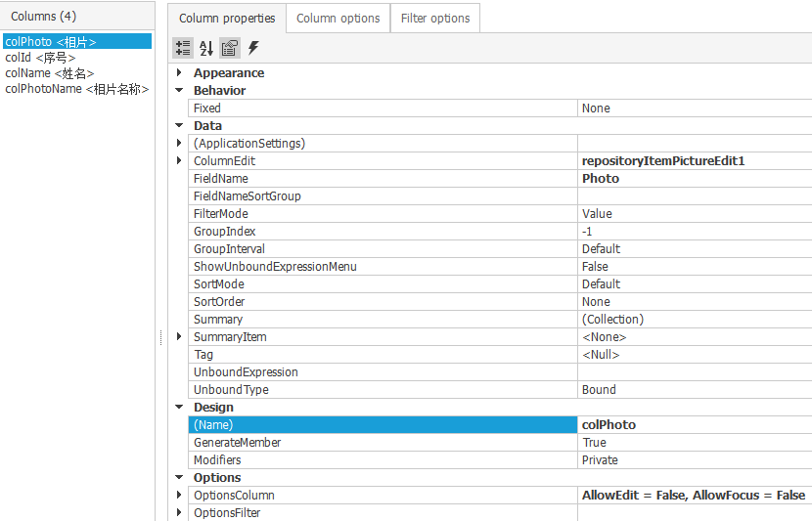This screenshot has height=521, width=812.
Task: Click the UnboundExpression value field
Action: [694, 372]
